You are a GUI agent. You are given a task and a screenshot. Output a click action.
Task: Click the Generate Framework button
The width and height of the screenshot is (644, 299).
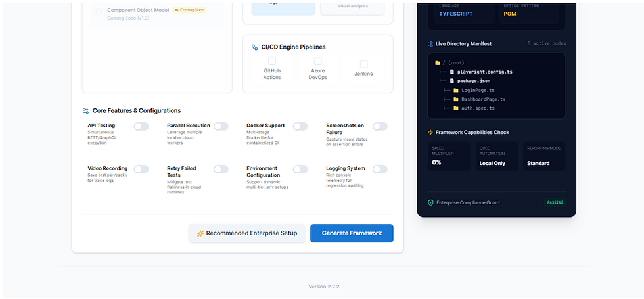(x=352, y=233)
